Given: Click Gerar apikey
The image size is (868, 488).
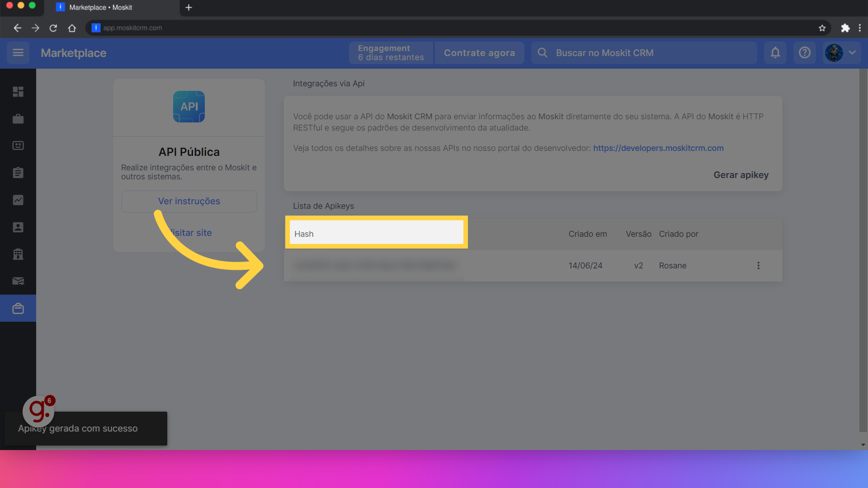Looking at the screenshot, I should pos(741,175).
